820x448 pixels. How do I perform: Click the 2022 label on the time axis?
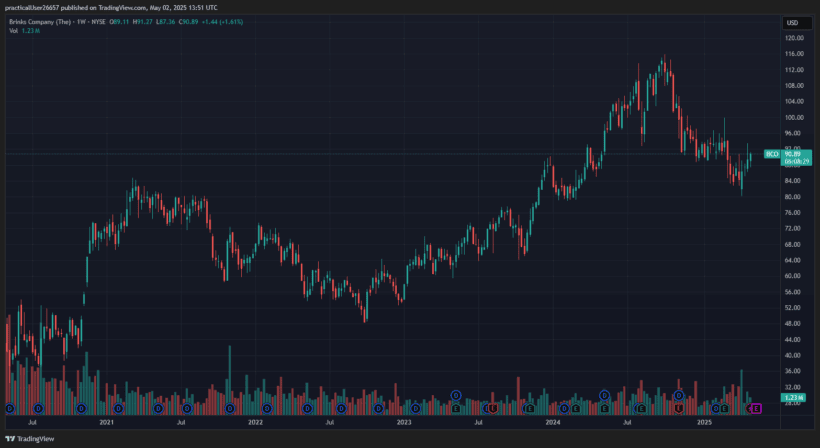(x=255, y=423)
